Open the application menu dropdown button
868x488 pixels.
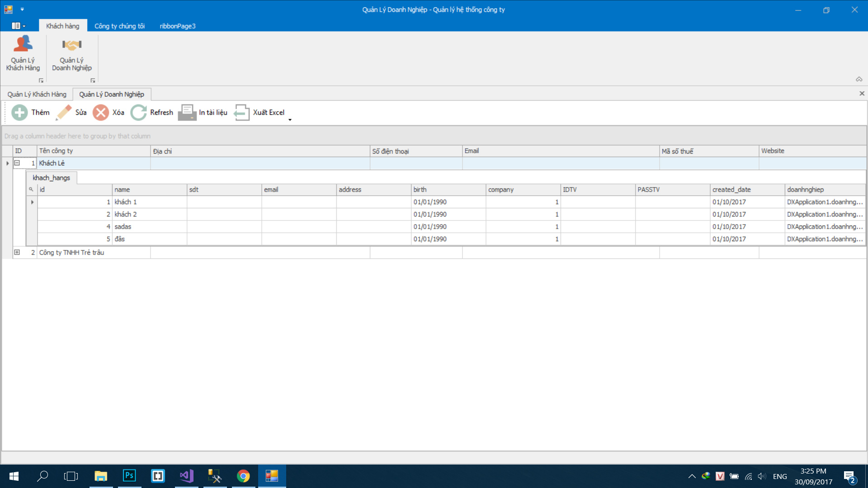pyautogui.click(x=19, y=26)
